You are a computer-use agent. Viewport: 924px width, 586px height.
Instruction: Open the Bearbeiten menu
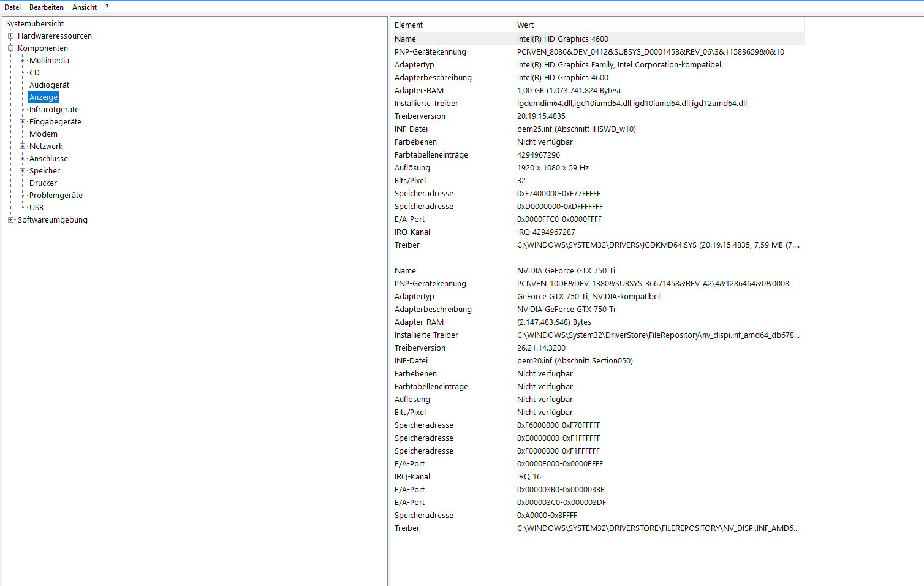point(47,7)
